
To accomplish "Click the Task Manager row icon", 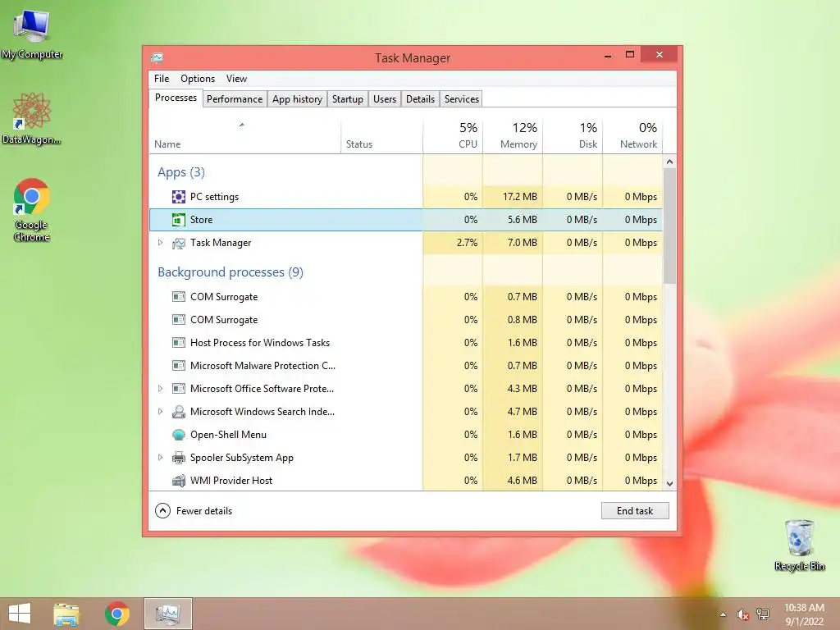I will coord(178,243).
